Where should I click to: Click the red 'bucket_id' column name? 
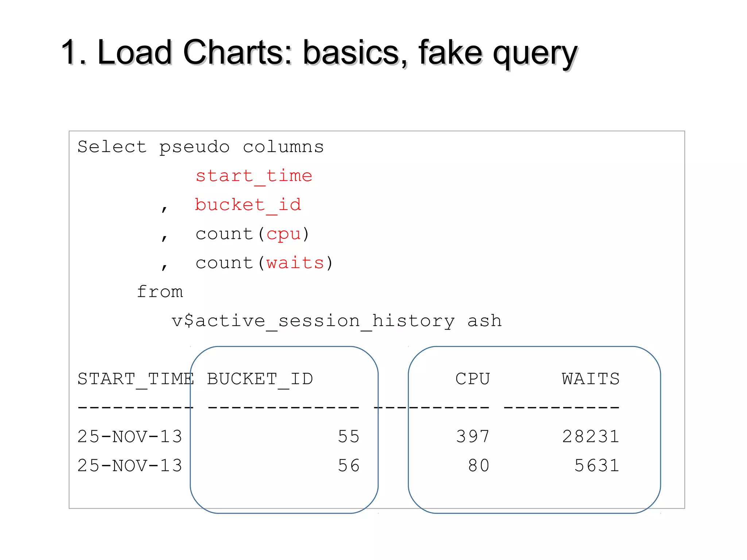tap(248, 205)
